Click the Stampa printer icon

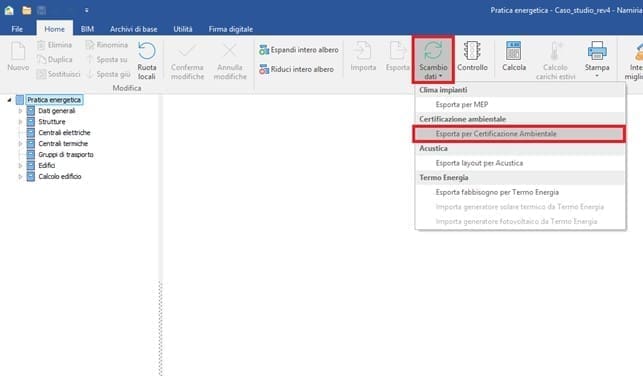coord(597,51)
